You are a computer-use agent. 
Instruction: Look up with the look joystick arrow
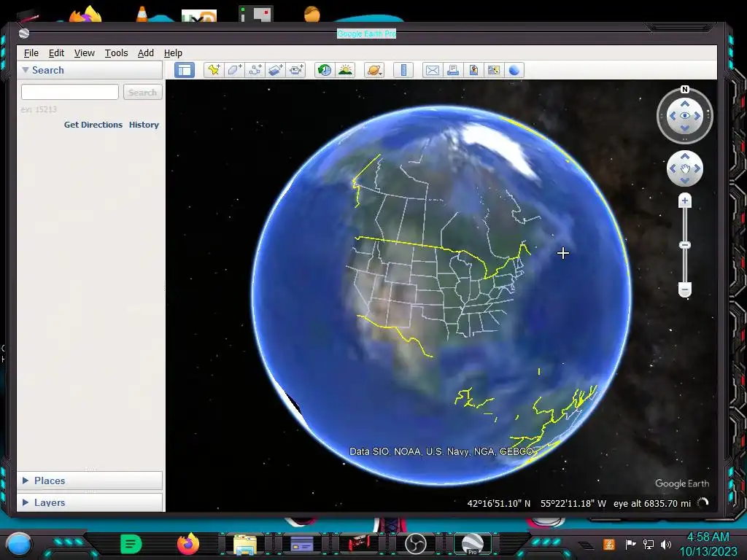point(684,104)
